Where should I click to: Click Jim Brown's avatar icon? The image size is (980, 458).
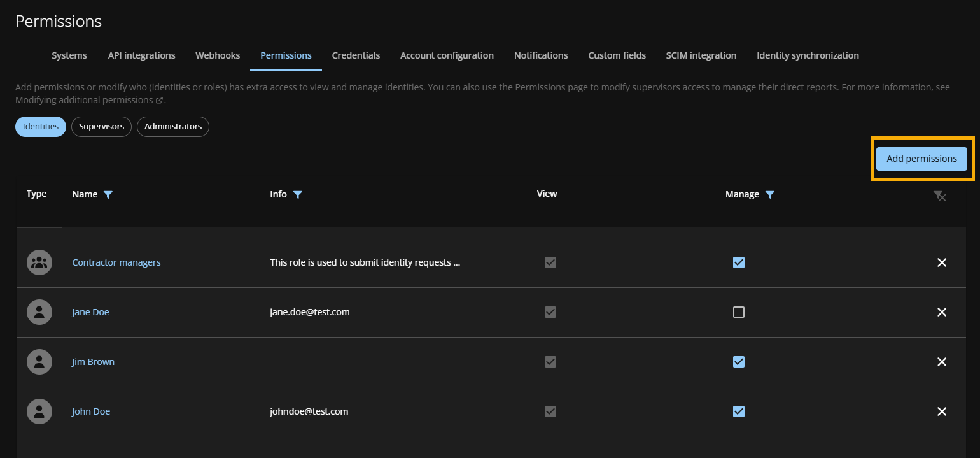pyautogui.click(x=38, y=362)
